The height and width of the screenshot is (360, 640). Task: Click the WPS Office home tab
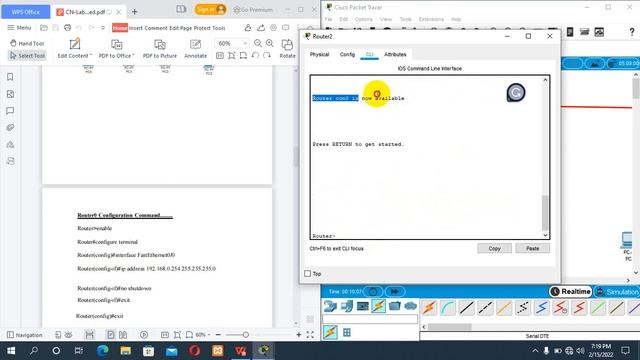click(x=26, y=12)
